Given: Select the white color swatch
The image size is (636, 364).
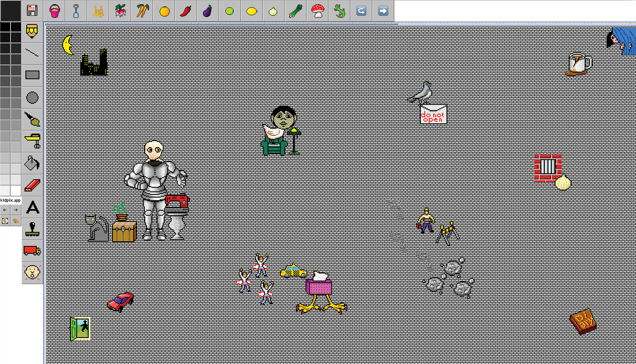Looking at the screenshot, I should tap(16, 191).
